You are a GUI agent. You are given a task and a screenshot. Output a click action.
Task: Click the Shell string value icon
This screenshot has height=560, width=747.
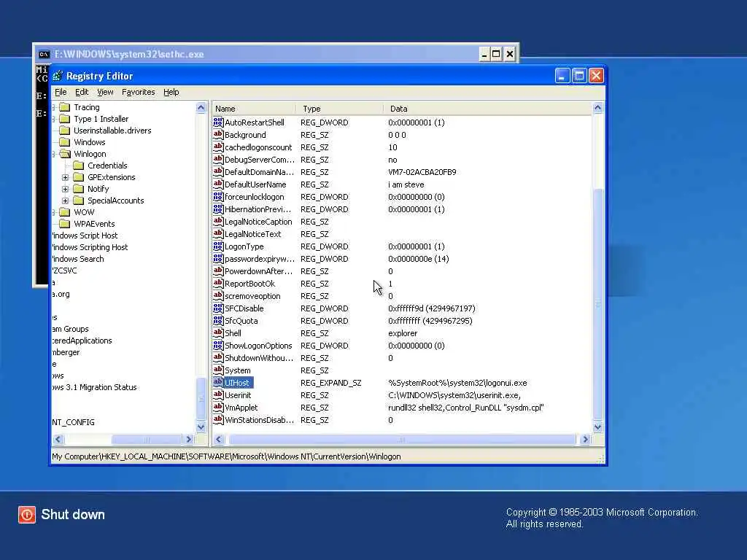pyautogui.click(x=217, y=332)
